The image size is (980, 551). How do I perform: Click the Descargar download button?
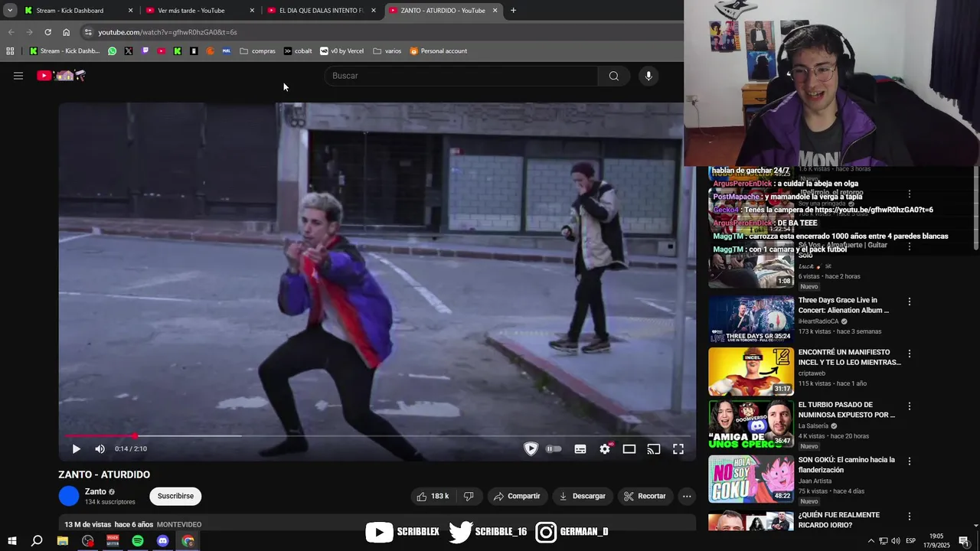[x=582, y=496]
